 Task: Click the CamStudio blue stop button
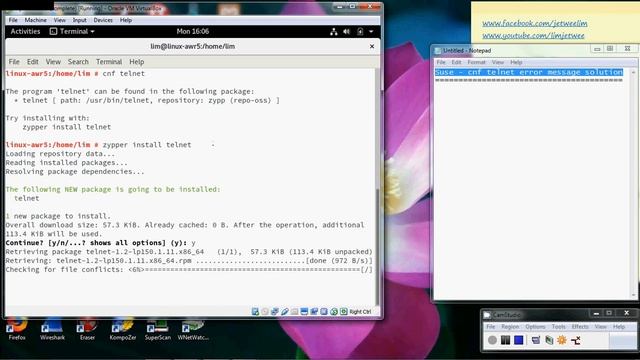click(518, 340)
